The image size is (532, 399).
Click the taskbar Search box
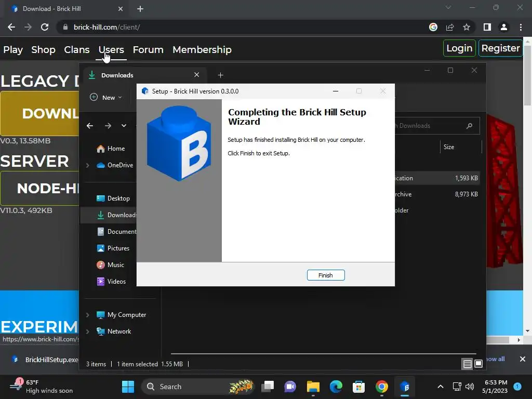click(198, 387)
